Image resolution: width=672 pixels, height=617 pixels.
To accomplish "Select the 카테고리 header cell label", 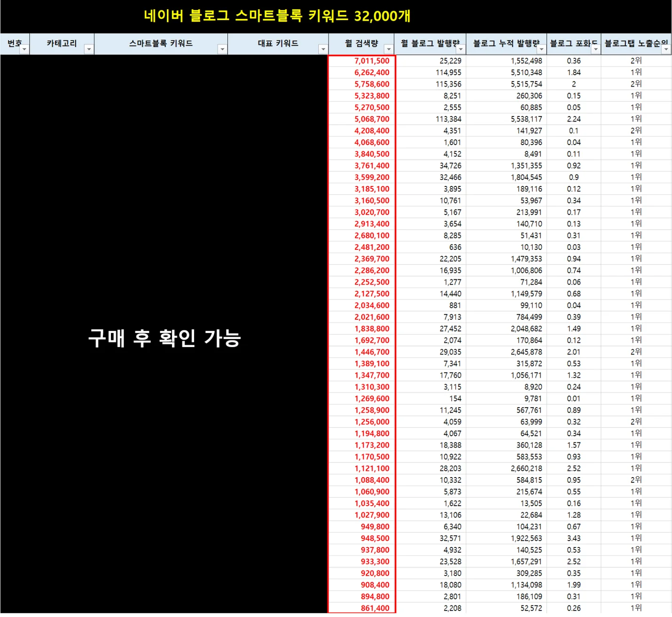I will [x=62, y=43].
